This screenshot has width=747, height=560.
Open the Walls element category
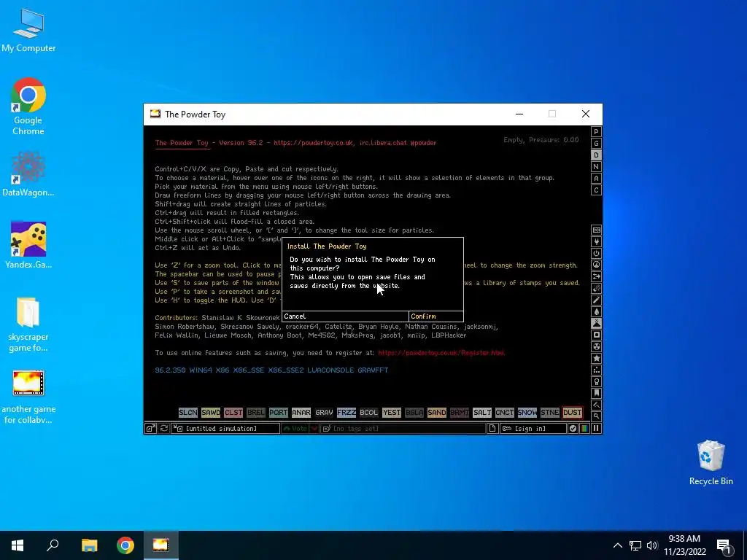[x=597, y=230]
